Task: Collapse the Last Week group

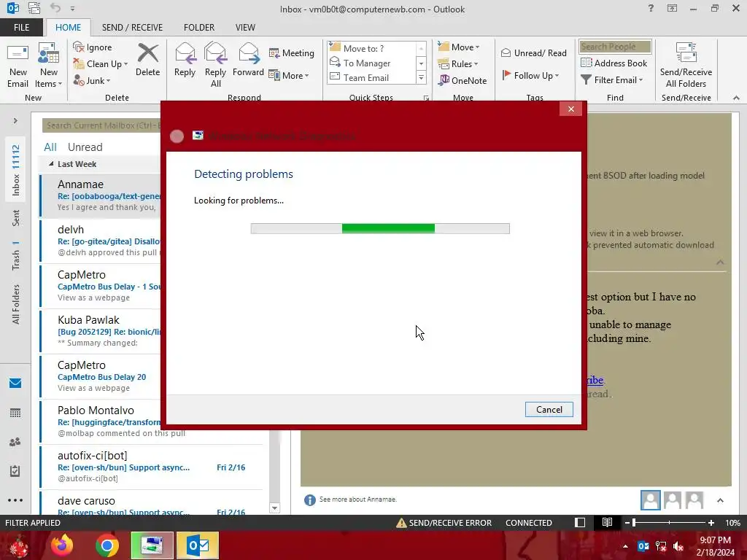Action: (51, 164)
